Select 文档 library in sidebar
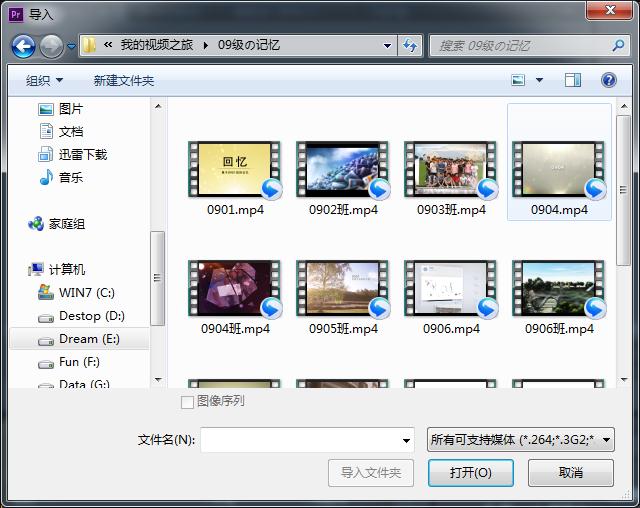 coord(60,132)
